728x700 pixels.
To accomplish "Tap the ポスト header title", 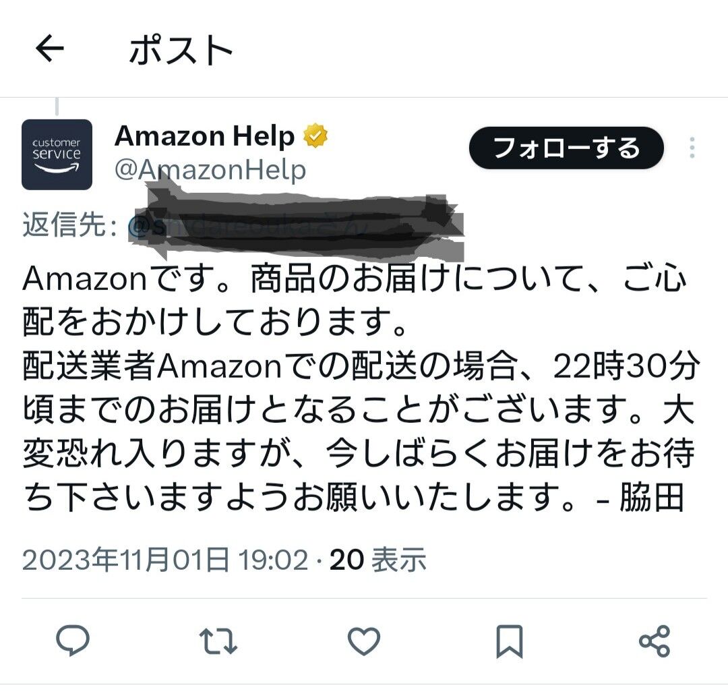I will pyautogui.click(x=181, y=49).
